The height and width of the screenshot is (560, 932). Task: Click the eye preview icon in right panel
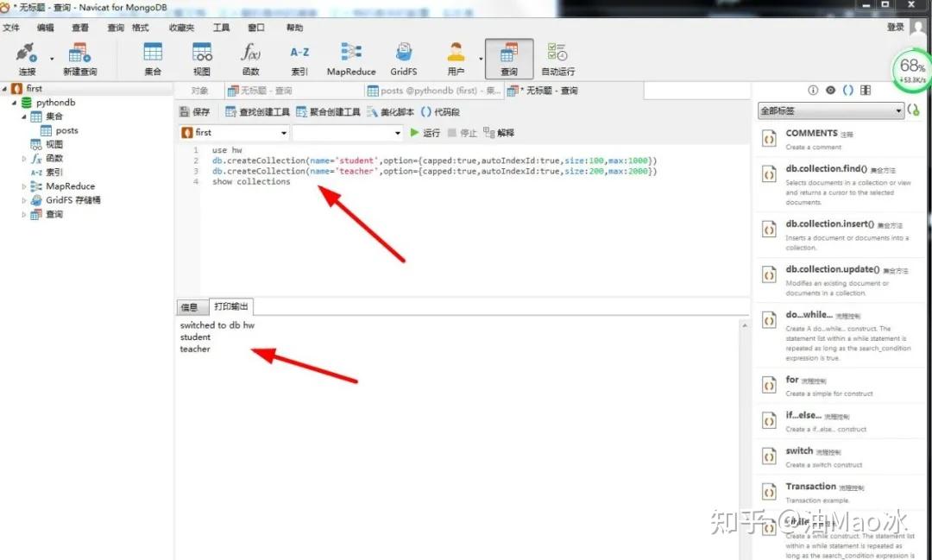pyautogui.click(x=830, y=90)
